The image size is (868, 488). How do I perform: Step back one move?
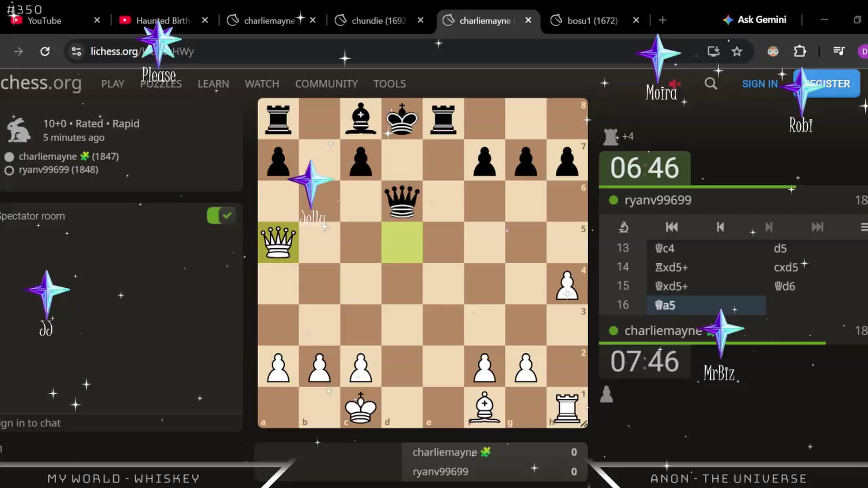coord(720,227)
